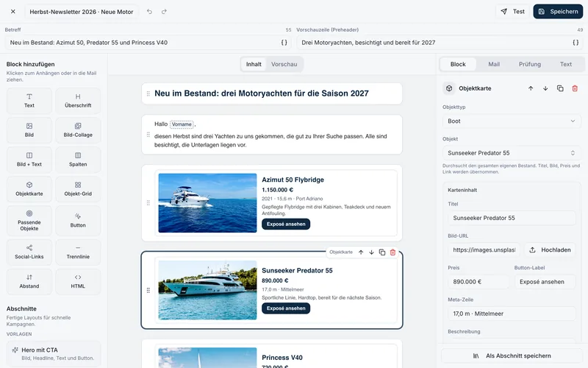The width and height of the screenshot is (588, 368).
Task: Add an Überschrift block
Action: pyautogui.click(x=78, y=101)
